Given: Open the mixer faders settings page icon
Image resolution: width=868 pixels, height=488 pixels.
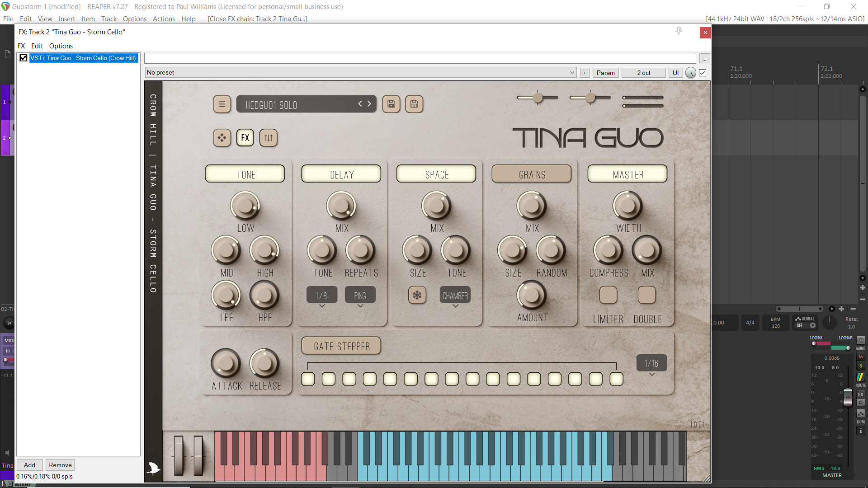Looking at the screenshot, I should [269, 138].
